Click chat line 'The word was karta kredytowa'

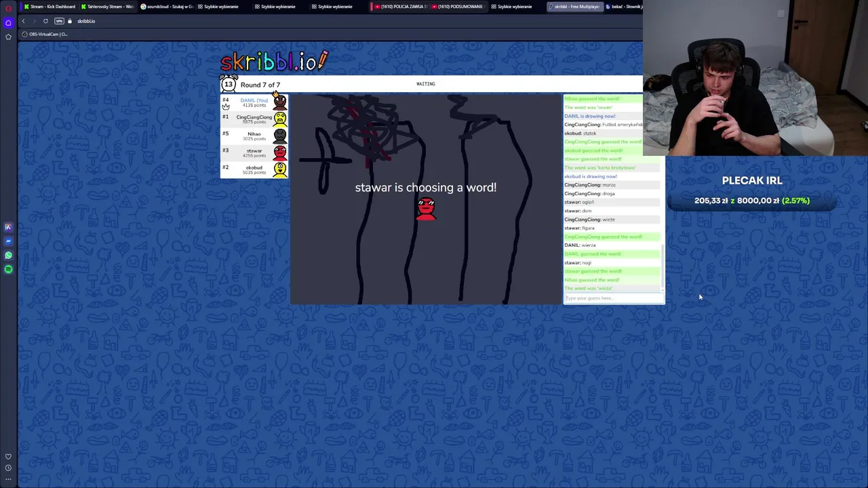599,167
